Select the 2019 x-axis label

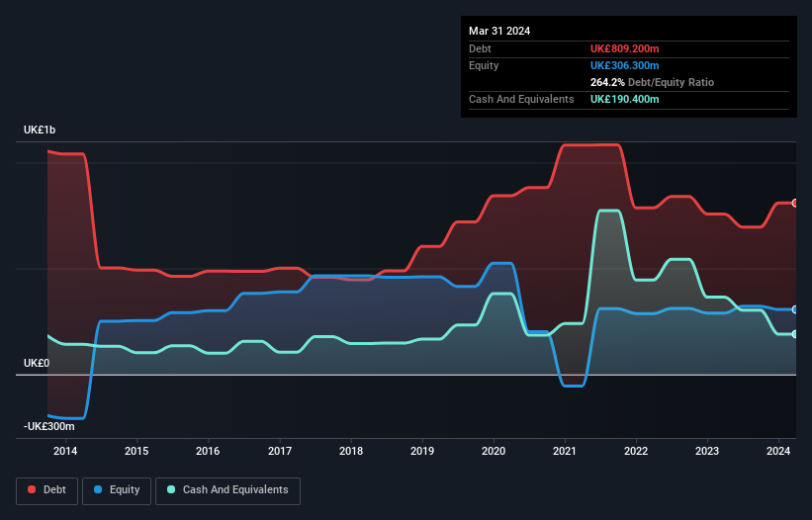click(x=422, y=451)
